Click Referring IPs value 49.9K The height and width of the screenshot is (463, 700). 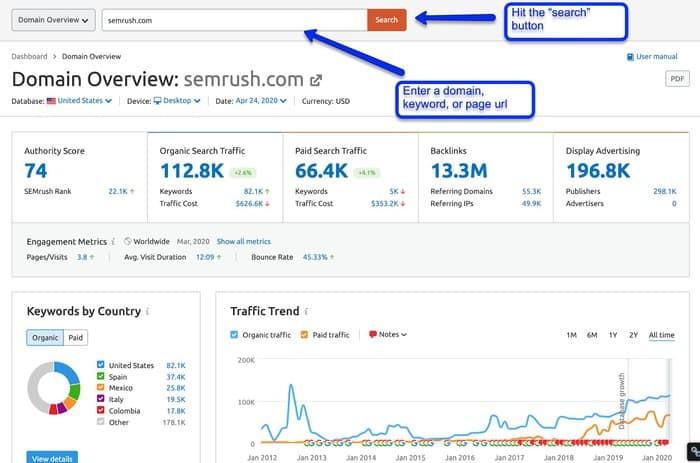(531, 204)
